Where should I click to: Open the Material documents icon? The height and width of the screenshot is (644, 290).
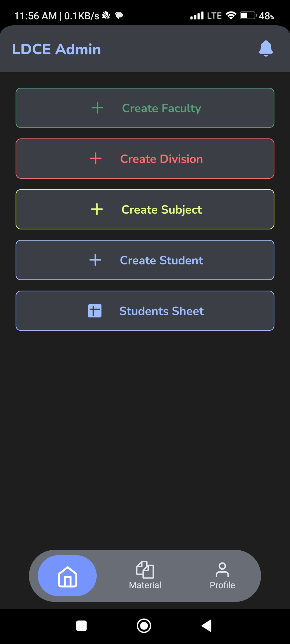(145, 570)
